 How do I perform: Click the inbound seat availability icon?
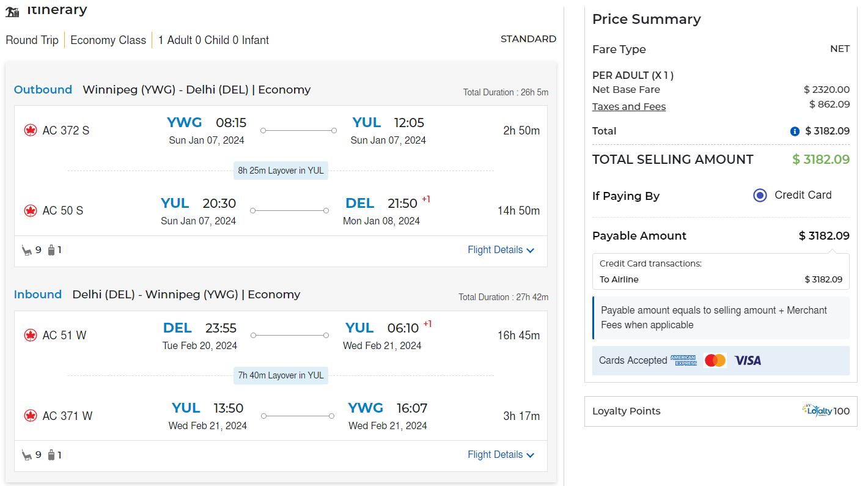pyautogui.click(x=27, y=455)
